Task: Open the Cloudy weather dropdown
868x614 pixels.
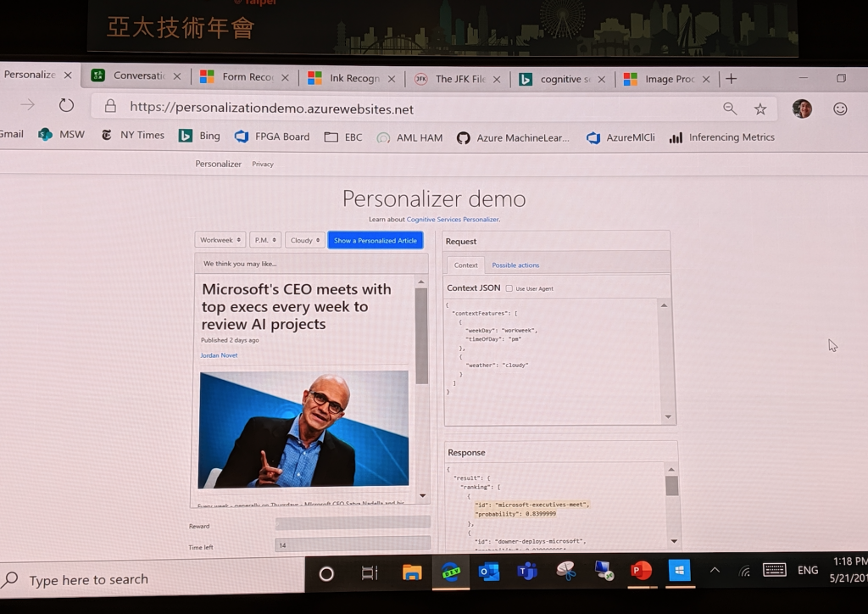Action: tap(305, 240)
